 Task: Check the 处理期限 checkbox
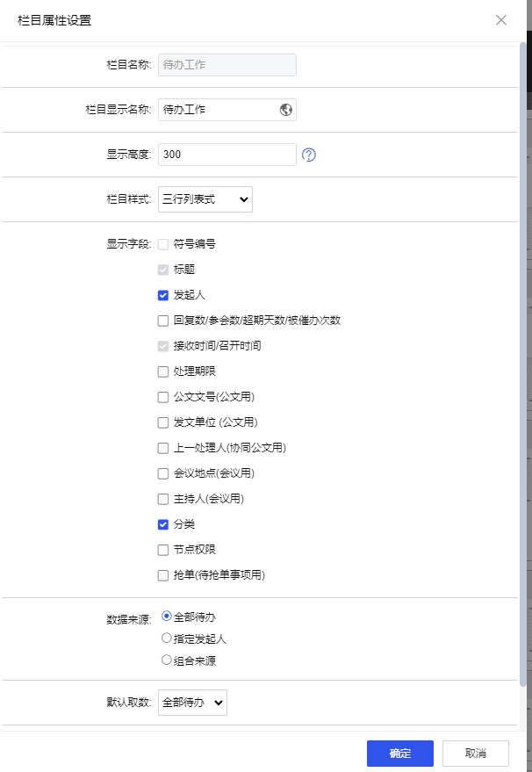163,372
